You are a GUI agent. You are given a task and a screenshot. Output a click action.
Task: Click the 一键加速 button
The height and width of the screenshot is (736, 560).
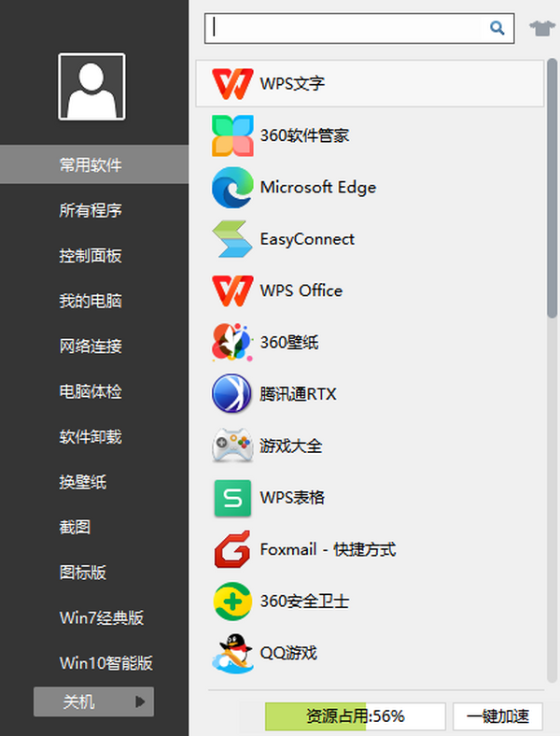pos(497,716)
